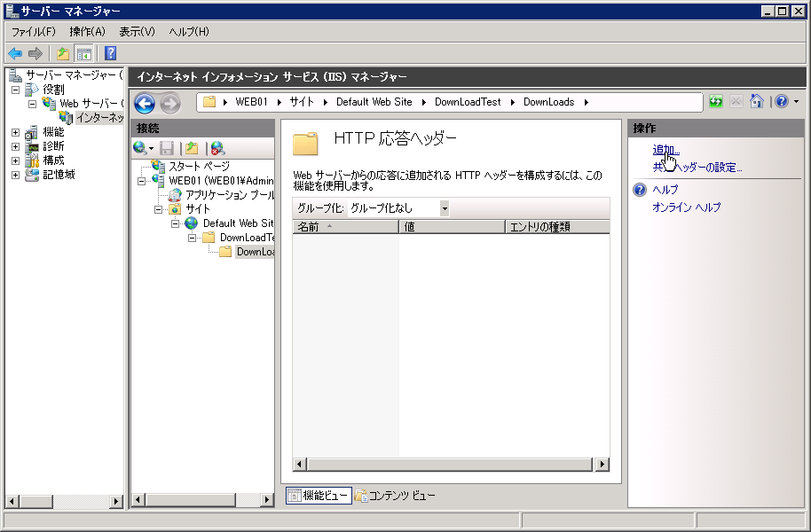
Task: Click the save floppy icon in 接続 toolbar
Action: (x=167, y=148)
